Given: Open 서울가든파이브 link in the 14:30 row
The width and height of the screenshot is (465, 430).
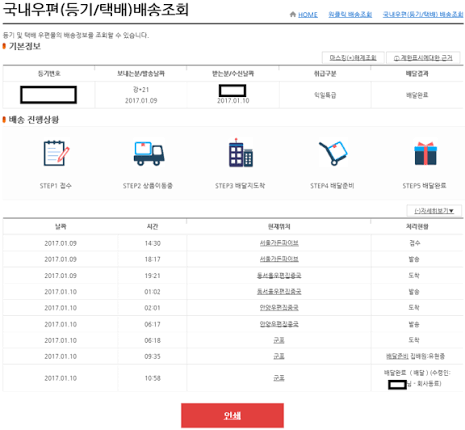Looking at the screenshot, I should (279, 243).
